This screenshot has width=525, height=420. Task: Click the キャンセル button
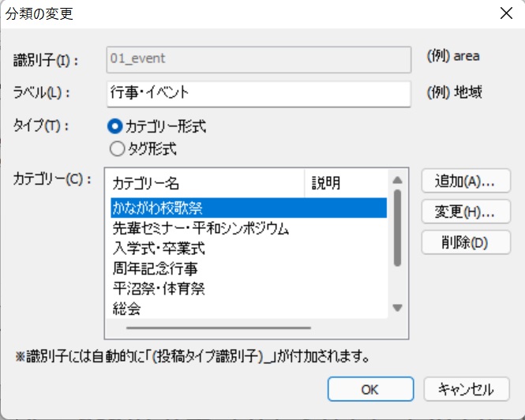(466, 389)
